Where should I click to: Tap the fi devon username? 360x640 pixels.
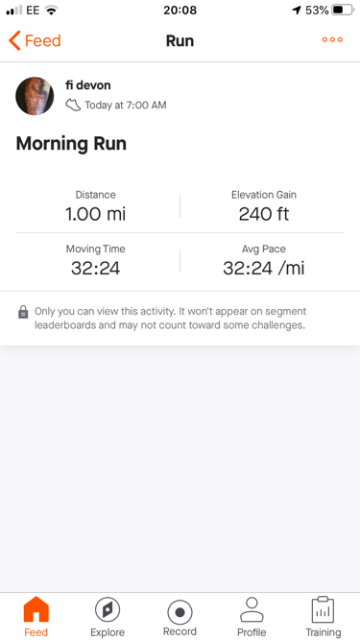pos(88,85)
